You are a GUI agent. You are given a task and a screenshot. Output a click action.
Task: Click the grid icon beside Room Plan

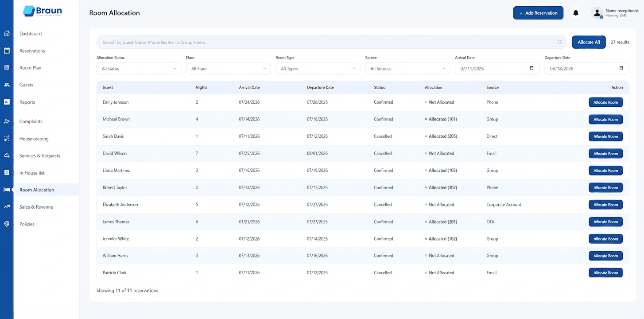(7, 67)
